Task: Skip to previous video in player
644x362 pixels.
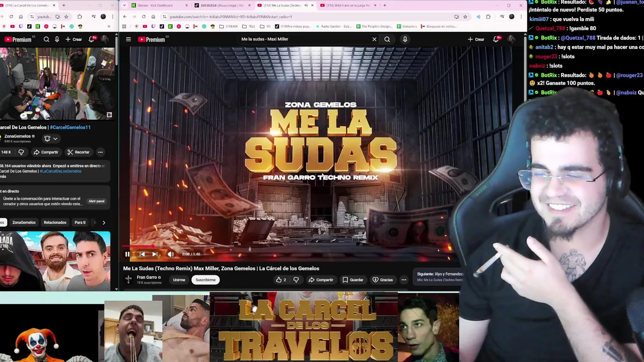Action: pyautogui.click(x=142, y=254)
